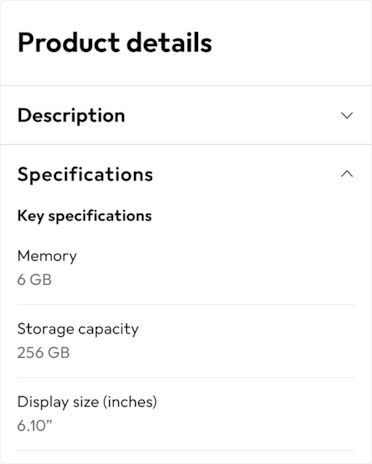
Task: Click the Storage capacity label
Action: point(78,329)
